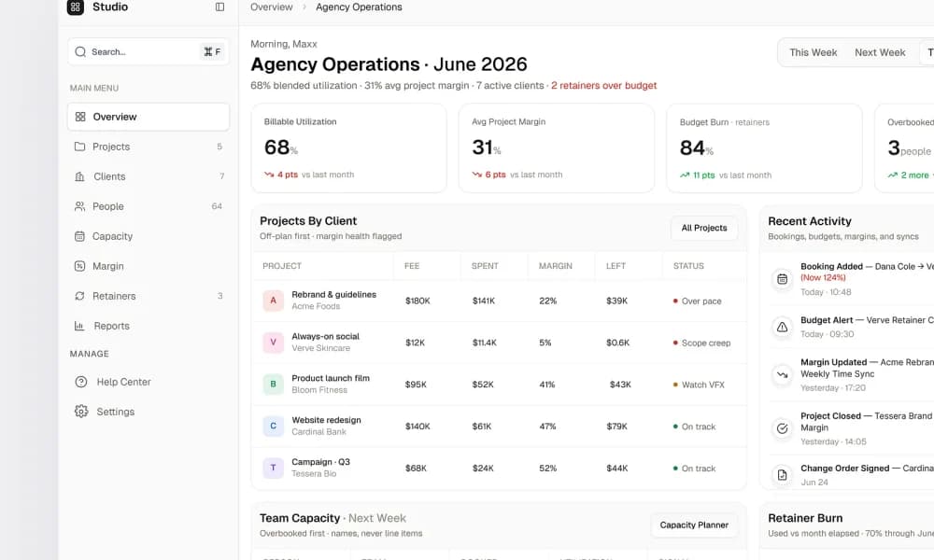Click the Projects folder icon

pos(79,147)
